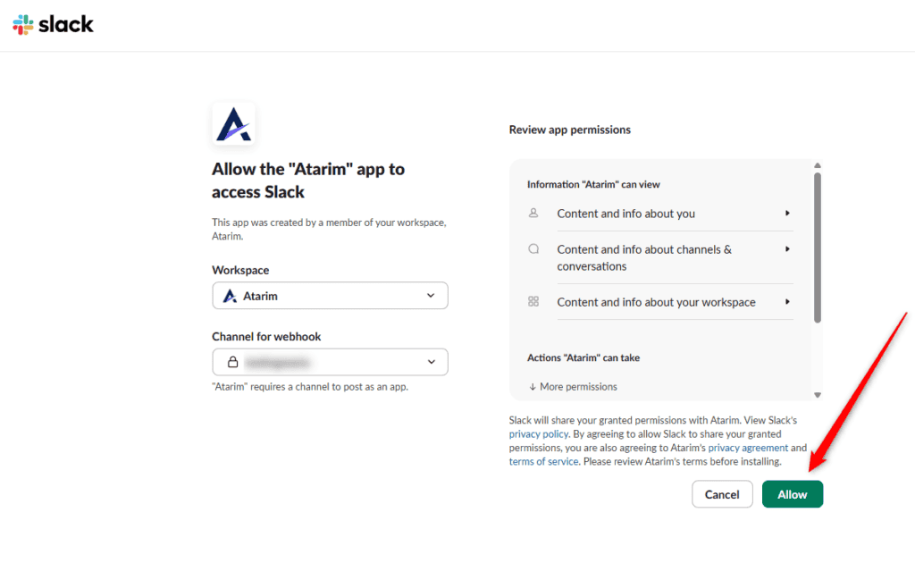Image resolution: width=915 pixels, height=588 pixels.
Task: Open the terms of service link
Action: [543, 461]
